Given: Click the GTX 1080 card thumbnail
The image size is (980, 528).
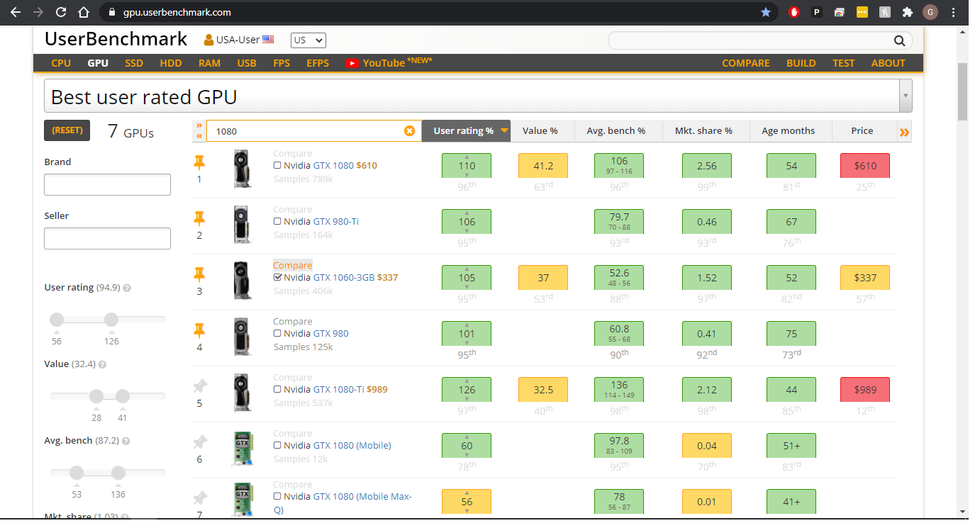Looking at the screenshot, I should click(242, 169).
